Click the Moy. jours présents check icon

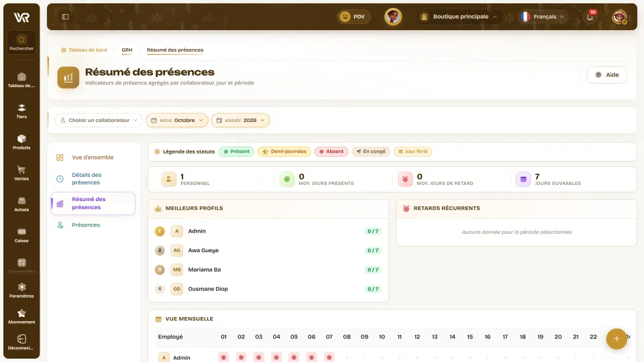(x=287, y=180)
